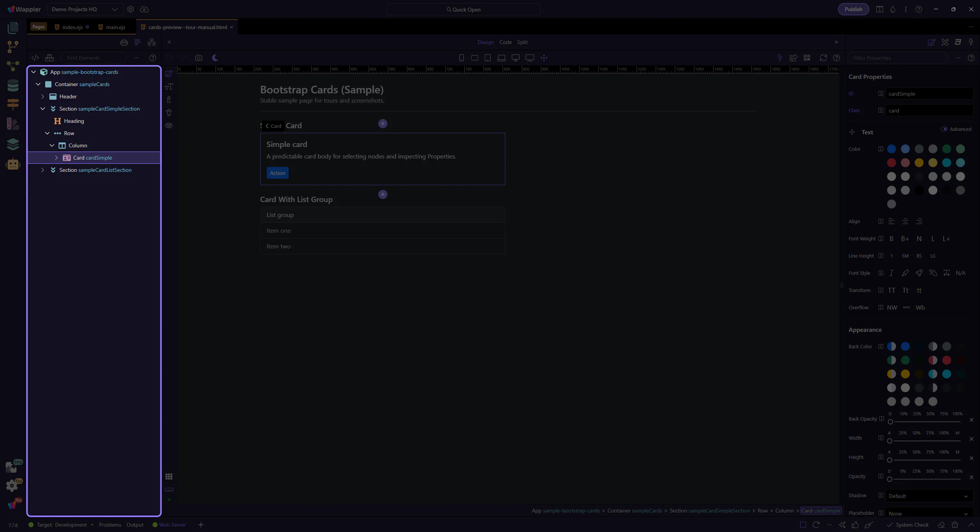Viewport: 980px width, 532px height.
Task: Click the Action button in Simple card
Action: click(278, 173)
